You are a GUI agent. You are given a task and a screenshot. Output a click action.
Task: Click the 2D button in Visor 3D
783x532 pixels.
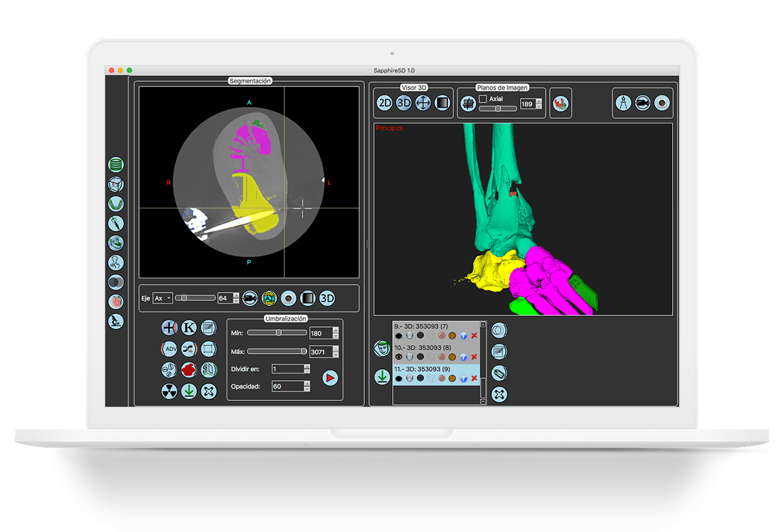pos(385,103)
